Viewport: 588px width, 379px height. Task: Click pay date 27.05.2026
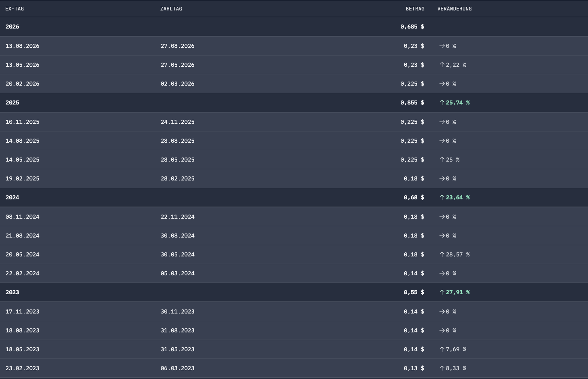178,65
